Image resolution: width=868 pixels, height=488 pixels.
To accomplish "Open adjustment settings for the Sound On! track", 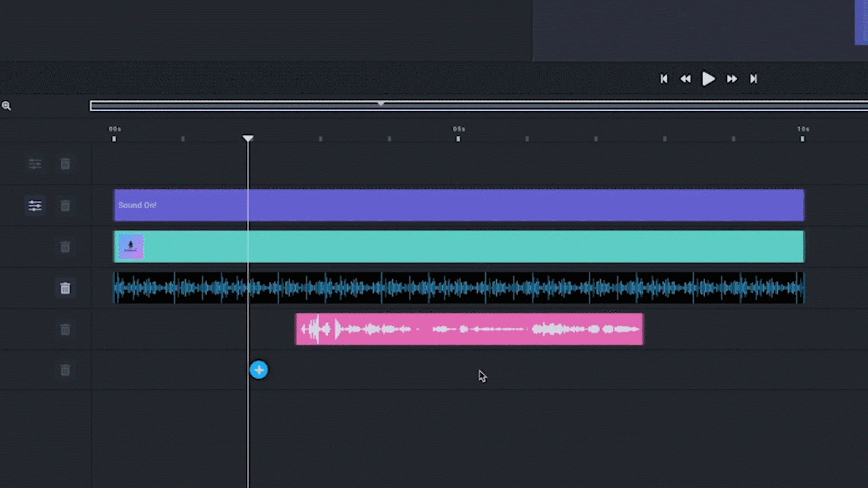I will (35, 206).
